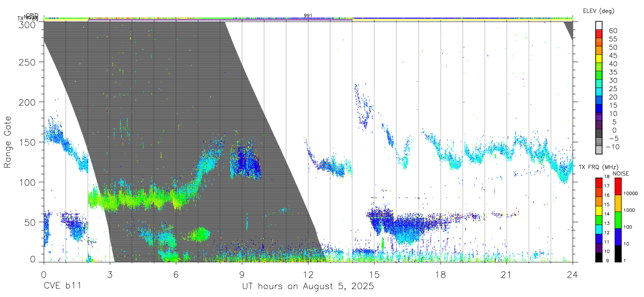Click 'UT hours on August 5, 2025' label
This screenshot has width=644, height=297.
pyautogui.click(x=308, y=287)
